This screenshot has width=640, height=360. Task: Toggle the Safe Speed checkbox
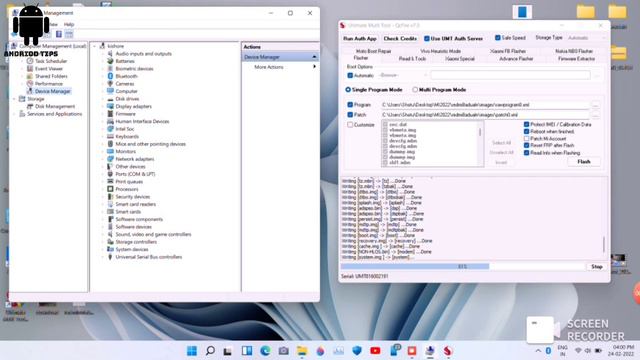pos(498,38)
